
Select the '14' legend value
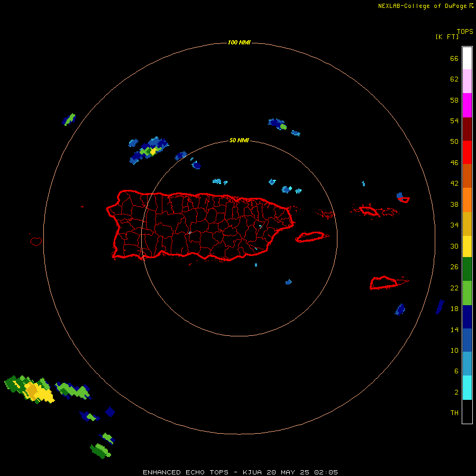pyautogui.click(x=454, y=329)
